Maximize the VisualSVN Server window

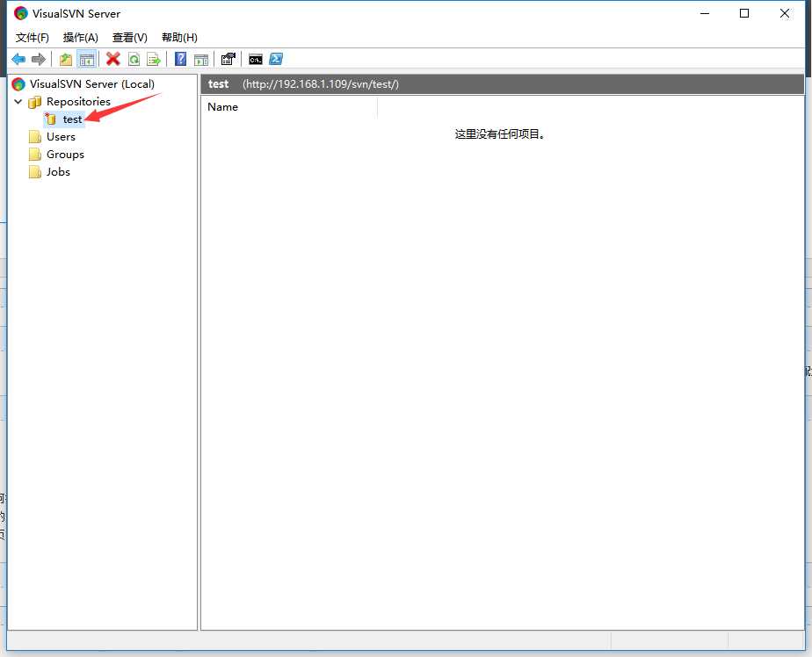pos(744,13)
